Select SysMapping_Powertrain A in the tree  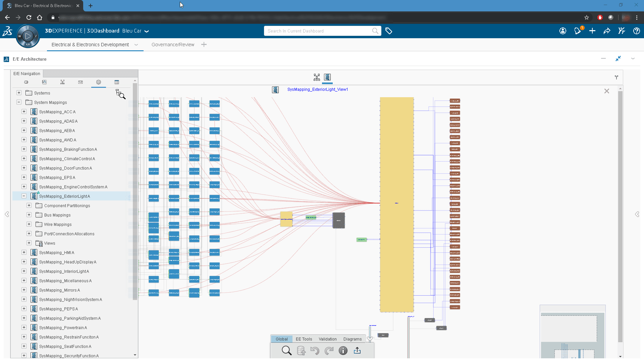[63, 328]
